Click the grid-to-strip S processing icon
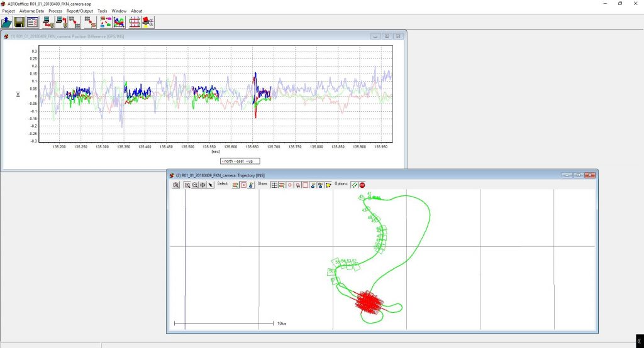Screen dimensions: 644x348 [90, 22]
